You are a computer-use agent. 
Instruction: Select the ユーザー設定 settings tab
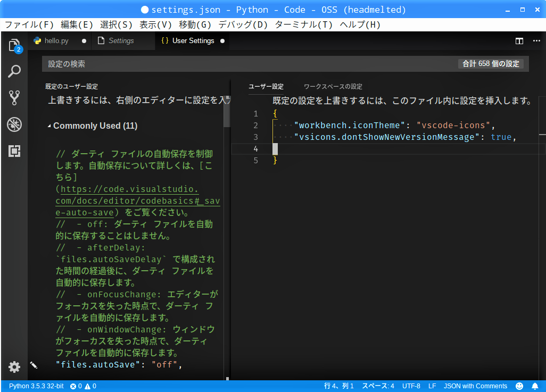(266, 86)
